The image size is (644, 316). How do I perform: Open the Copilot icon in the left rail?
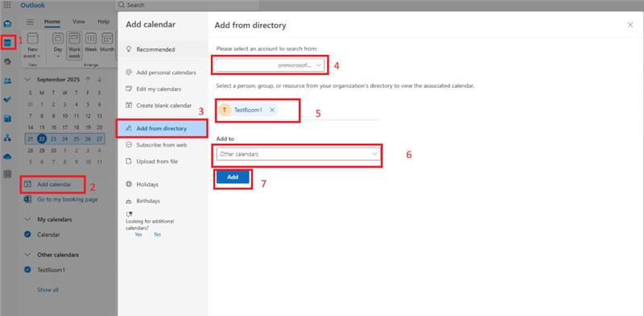[x=7, y=62]
